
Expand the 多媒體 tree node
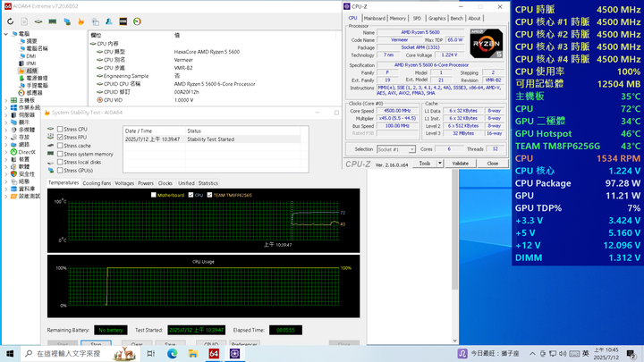tap(5, 130)
